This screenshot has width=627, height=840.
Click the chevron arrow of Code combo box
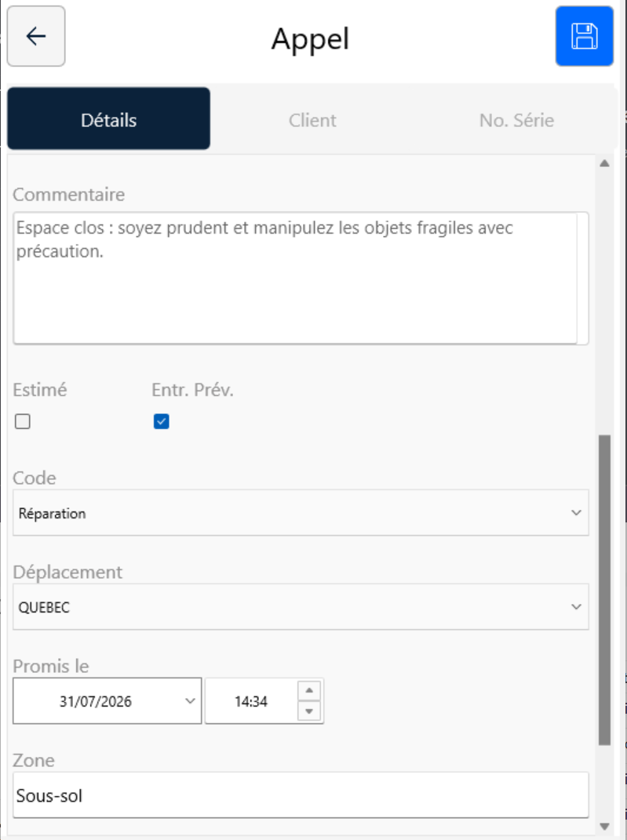coord(576,513)
